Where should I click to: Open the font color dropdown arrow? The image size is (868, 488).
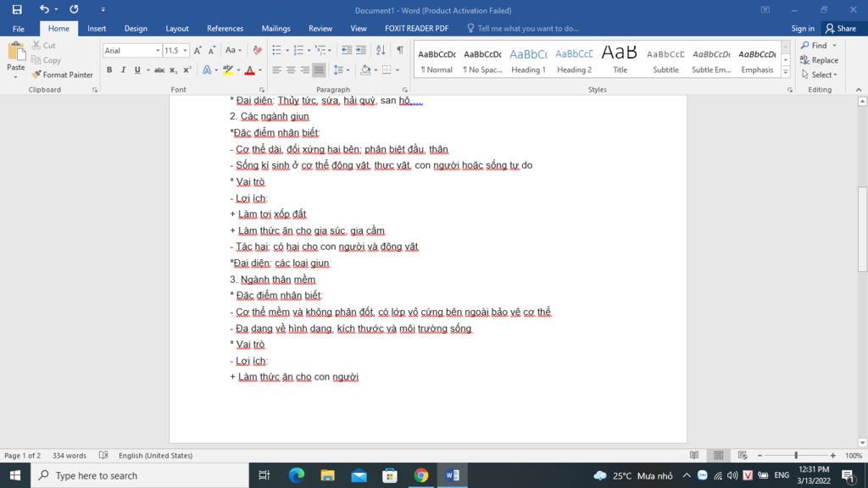[260, 70]
